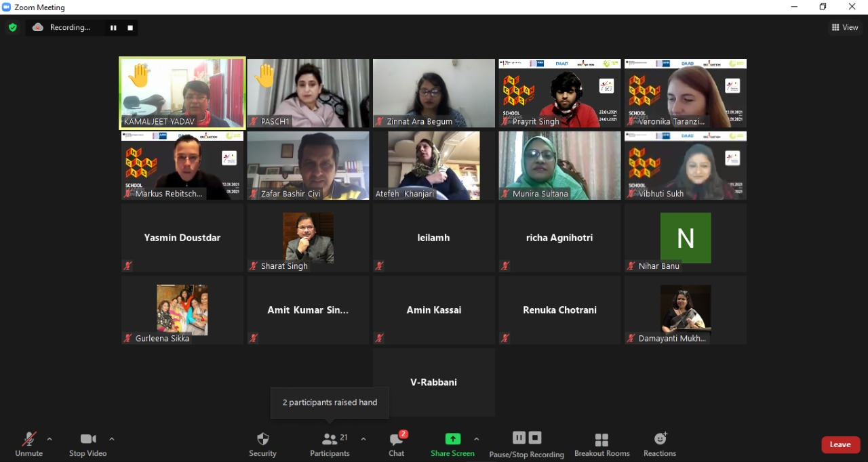The image size is (868, 462).
Task: Expand audio options arrow beside Unmute
Action: 50,439
